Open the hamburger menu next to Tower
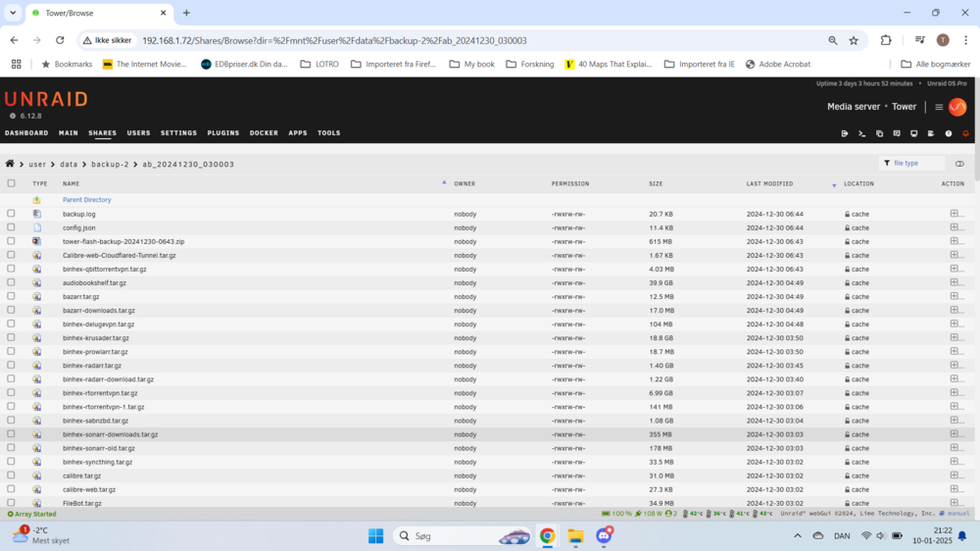Screen dimensions: 980x551 coord(939,107)
